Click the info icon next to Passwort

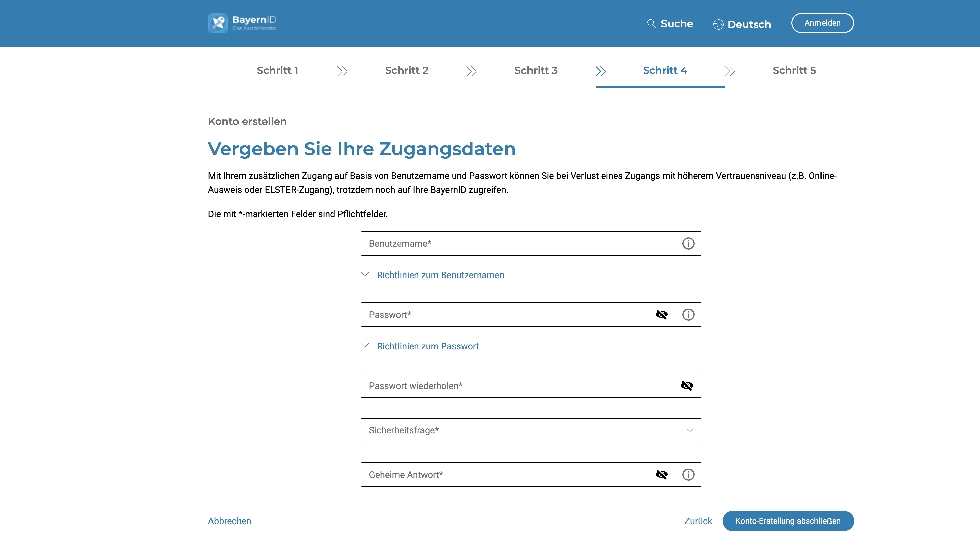pyautogui.click(x=688, y=314)
